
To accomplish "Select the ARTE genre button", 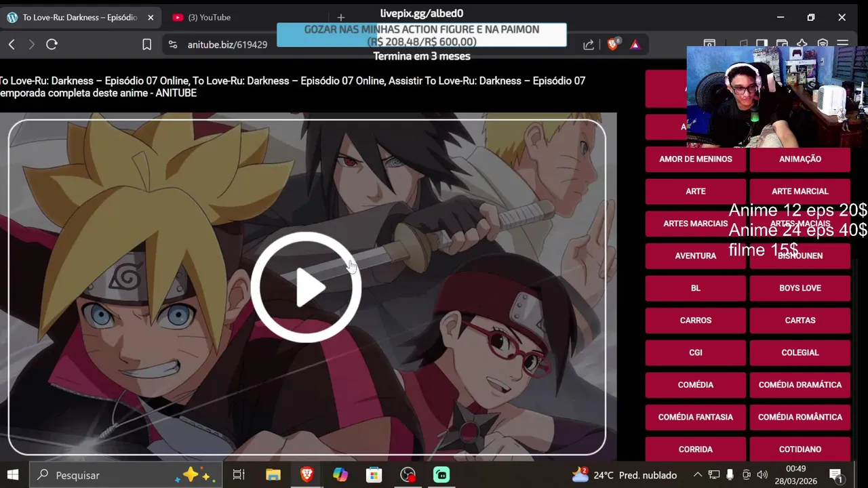I will pos(696,192).
